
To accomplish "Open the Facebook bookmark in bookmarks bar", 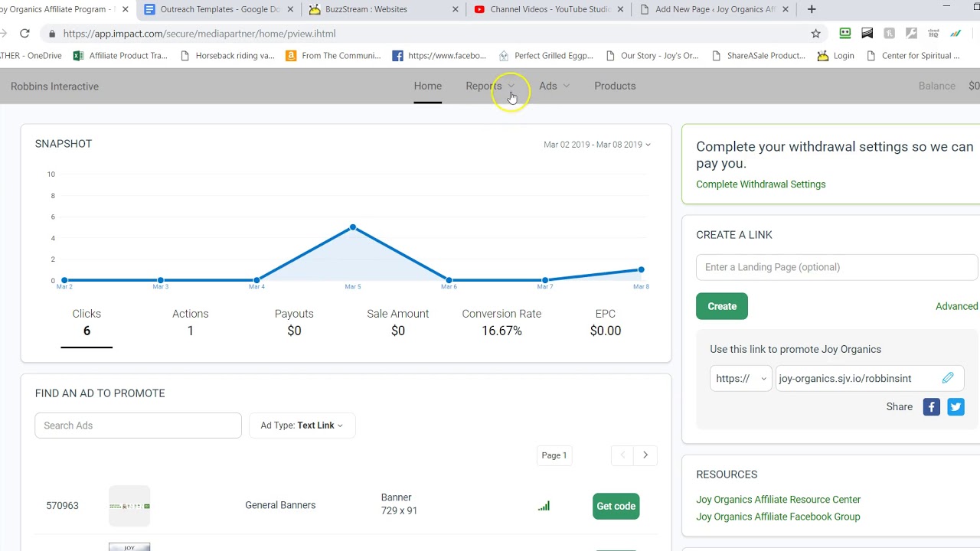I will [x=439, y=55].
